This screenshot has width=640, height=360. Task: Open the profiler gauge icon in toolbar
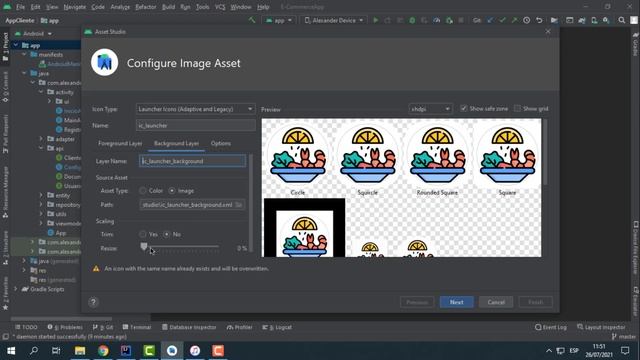(x=436, y=20)
